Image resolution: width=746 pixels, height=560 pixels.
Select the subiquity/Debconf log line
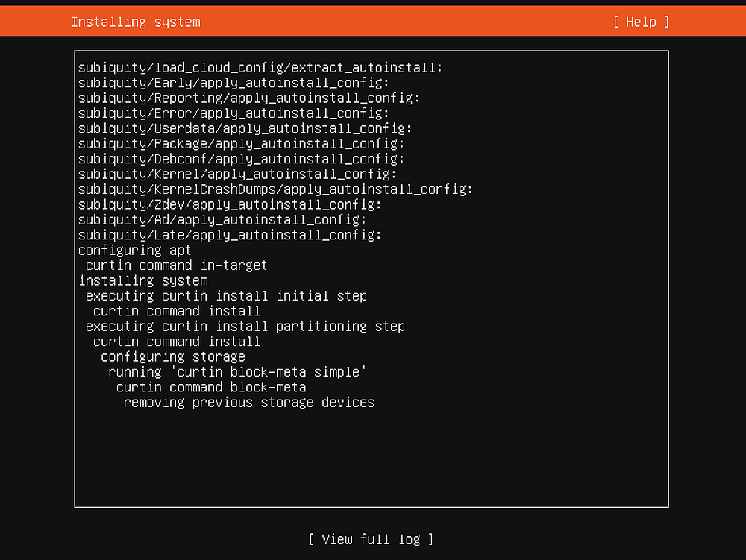pos(241,159)
